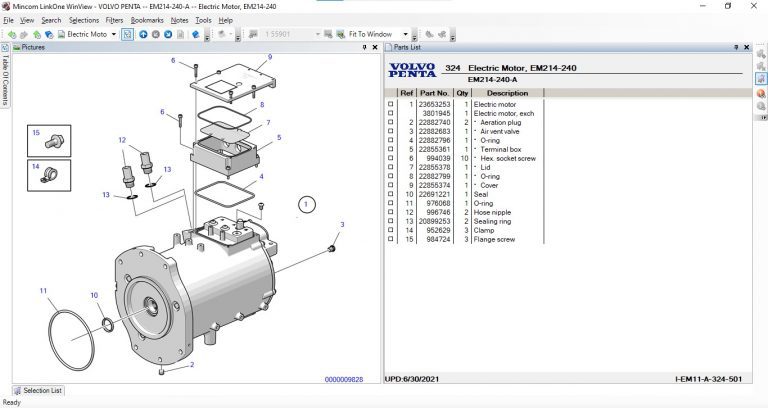Click callout 11 on the diagram
The height and width of the screenshot is (408, 768).
pyautogui.click(x=43, y=291)
